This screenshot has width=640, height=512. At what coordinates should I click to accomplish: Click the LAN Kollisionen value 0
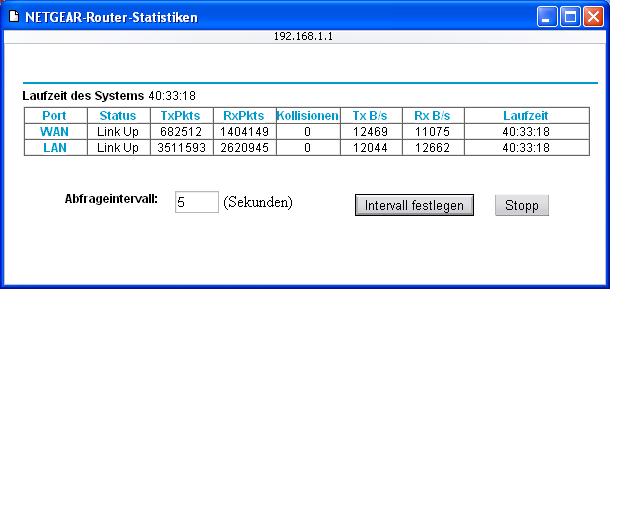click(x=307, y=148)
